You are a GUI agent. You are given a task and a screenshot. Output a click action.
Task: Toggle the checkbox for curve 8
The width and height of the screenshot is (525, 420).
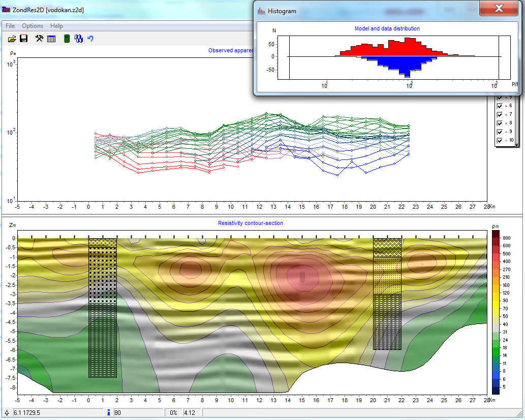(x=500, y=123)
